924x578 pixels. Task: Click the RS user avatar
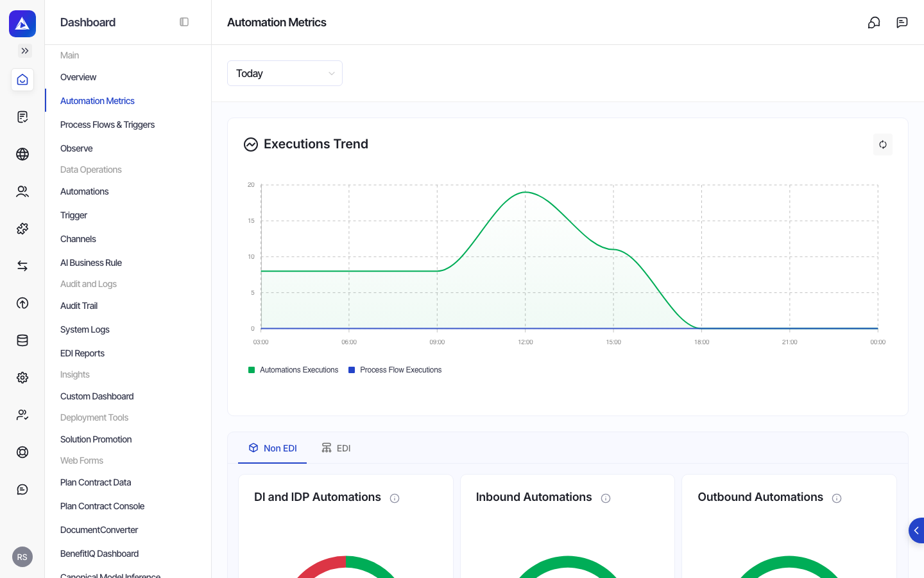22,557
